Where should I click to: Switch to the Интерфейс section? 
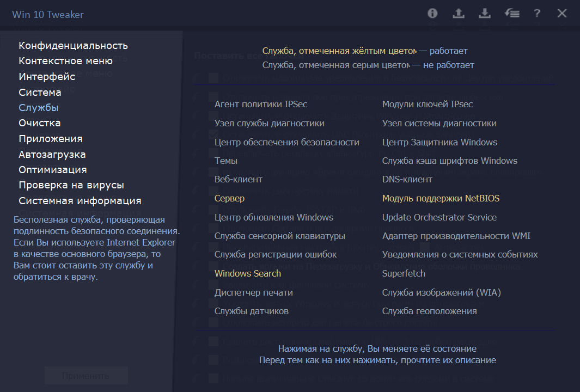(x=47, y=77)
